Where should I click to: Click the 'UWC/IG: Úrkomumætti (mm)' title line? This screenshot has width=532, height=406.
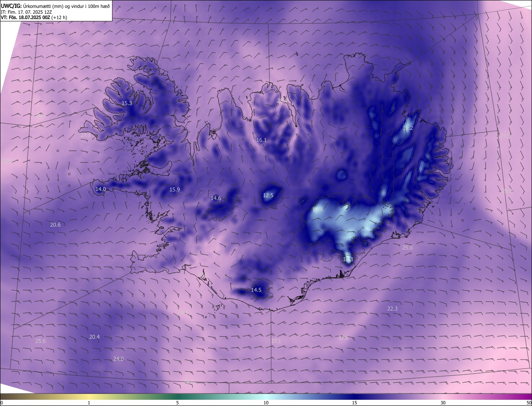point(55,6)
